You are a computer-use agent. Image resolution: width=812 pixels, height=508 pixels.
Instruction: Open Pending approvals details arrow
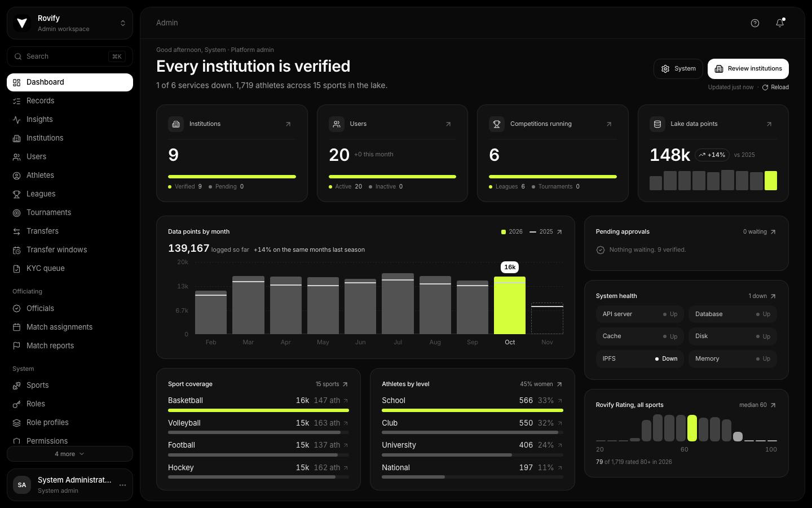click(x=773, y=232)
